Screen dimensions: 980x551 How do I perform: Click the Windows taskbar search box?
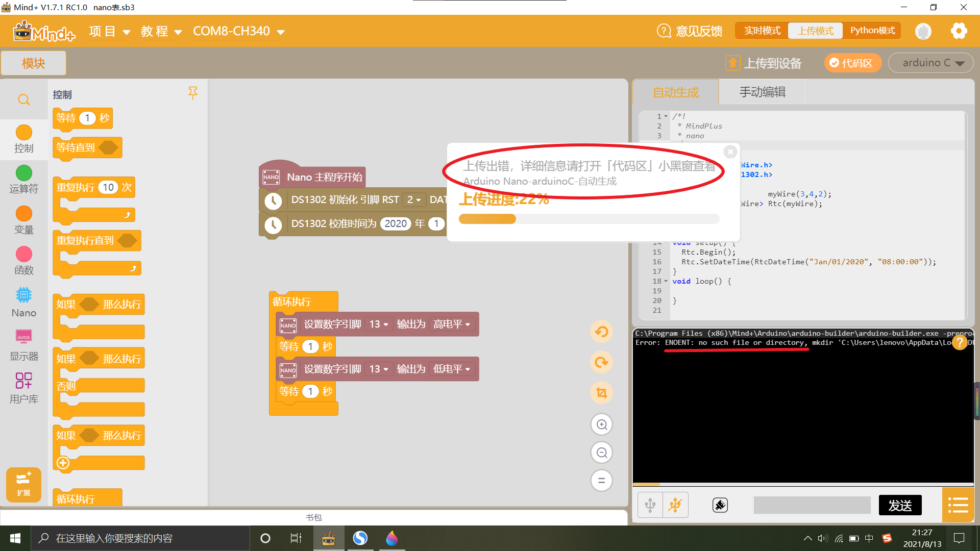point(140,538)
